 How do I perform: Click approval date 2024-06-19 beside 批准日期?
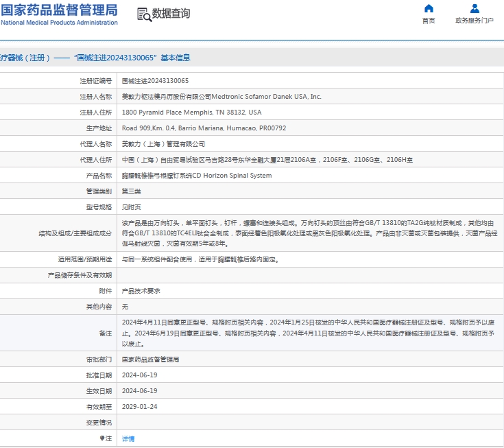click(x=139, y=375)
